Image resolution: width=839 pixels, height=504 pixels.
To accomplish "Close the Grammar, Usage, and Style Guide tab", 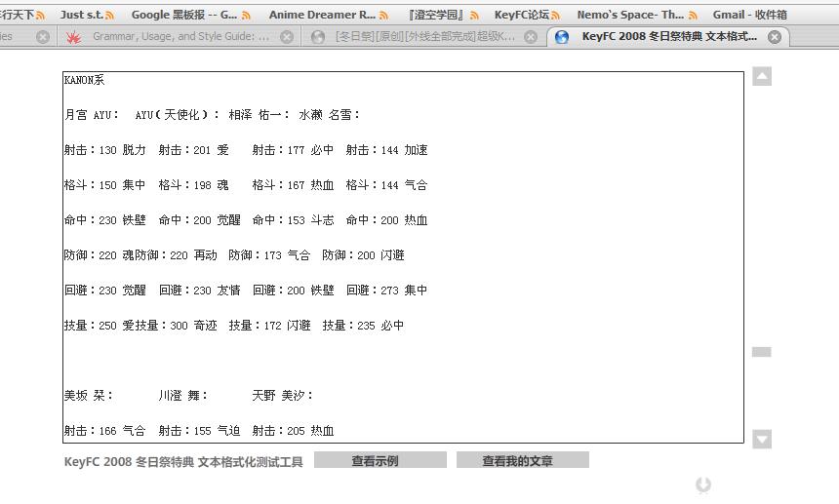I will pyautogui.click(x=287, y=37).
